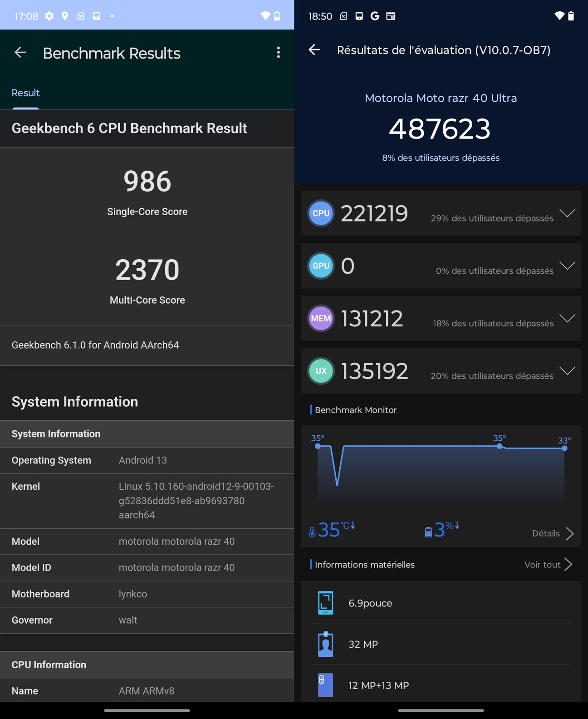Screen dimensions: 588x719
Task: Expand the GPU 0 score details
Action: click(x=567, y=266)
